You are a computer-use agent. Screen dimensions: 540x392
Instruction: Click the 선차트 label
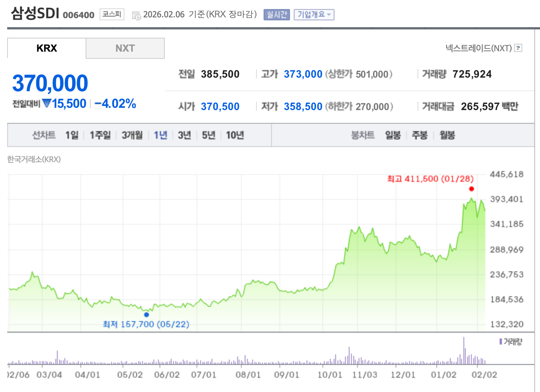(44, 135)
